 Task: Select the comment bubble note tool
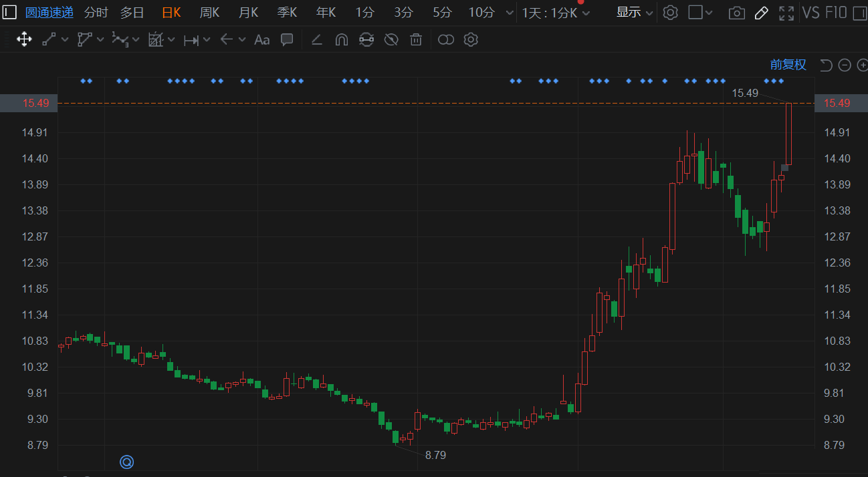tap(287, 39)
